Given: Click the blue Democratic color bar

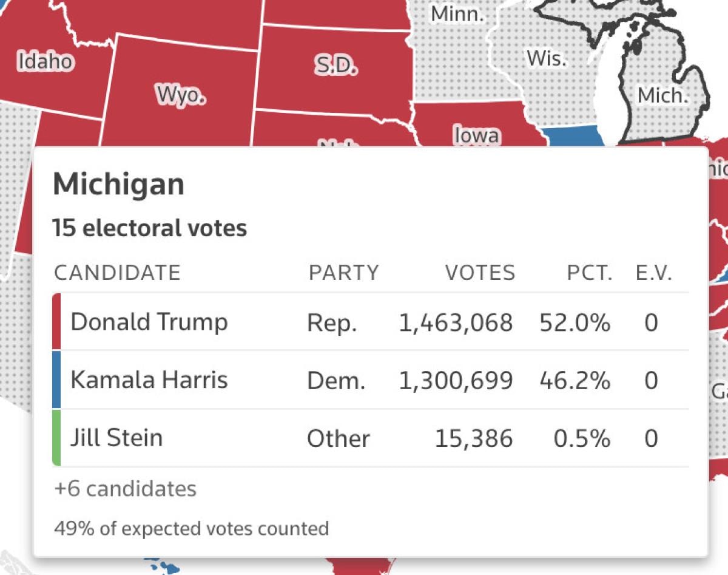Looking at the screenshot, I should tap(56, 381).
